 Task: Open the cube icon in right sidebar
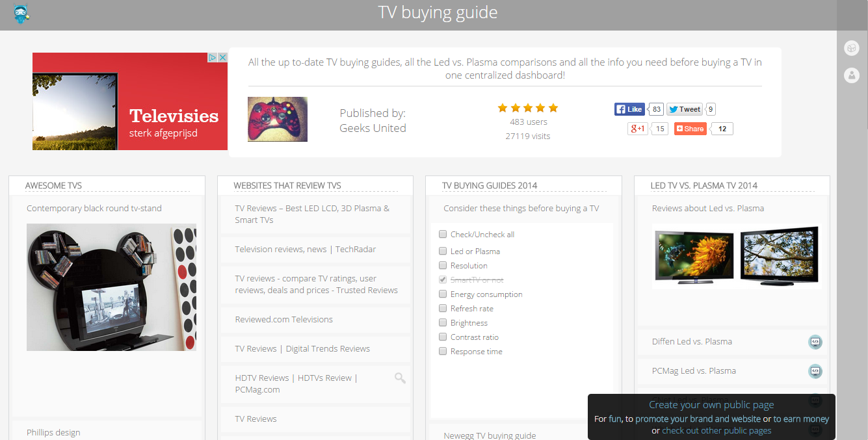tap(851, 48)
